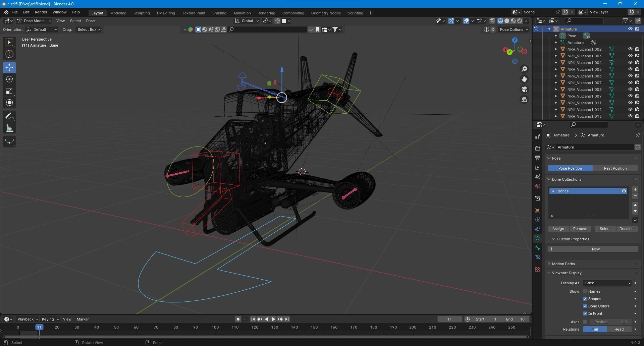Open the Render properties tab
The image size is (644, 346).
coord(538,148)
